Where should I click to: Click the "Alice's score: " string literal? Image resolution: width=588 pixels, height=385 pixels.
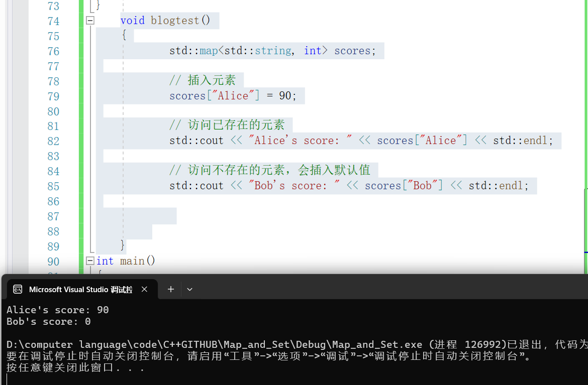(300, 141)
